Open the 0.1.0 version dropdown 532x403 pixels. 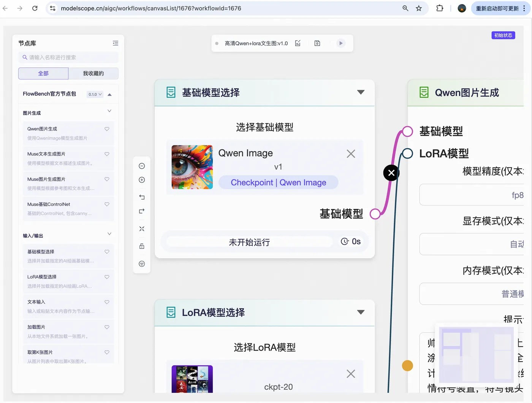click(95, 94)
